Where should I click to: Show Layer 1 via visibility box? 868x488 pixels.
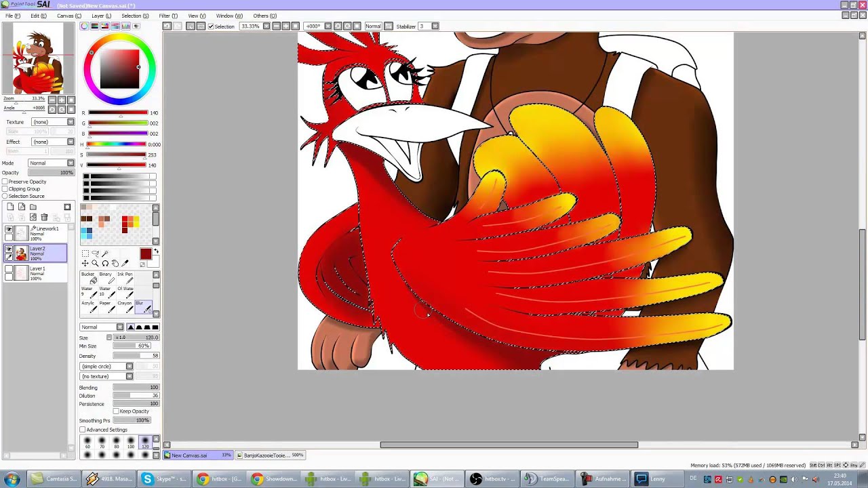(9, 270)
